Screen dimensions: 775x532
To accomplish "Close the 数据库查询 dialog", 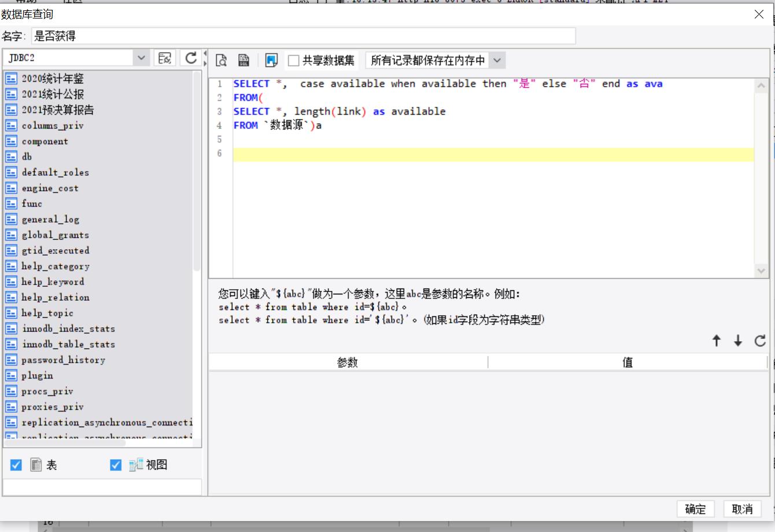I will click(x=759, y=14).
